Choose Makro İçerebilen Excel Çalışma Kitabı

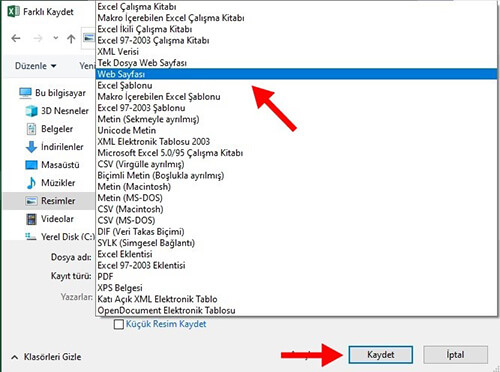(x=297, y=18)
